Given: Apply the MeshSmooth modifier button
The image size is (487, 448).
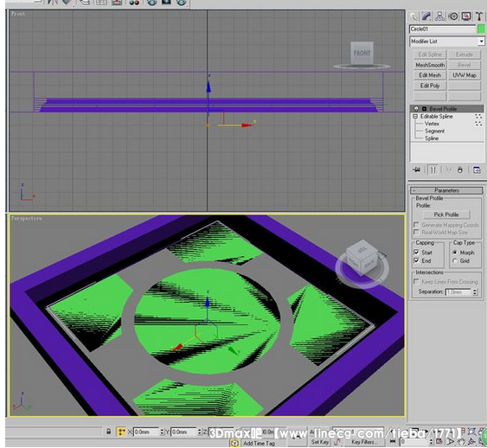Looking at the screenshot, I should pyautogui.click(x=430, y=65).
